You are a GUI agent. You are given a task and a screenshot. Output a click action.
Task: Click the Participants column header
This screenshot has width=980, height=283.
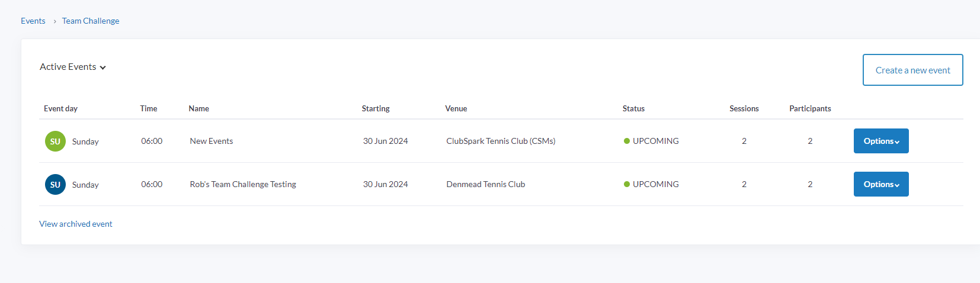(810, 108)
